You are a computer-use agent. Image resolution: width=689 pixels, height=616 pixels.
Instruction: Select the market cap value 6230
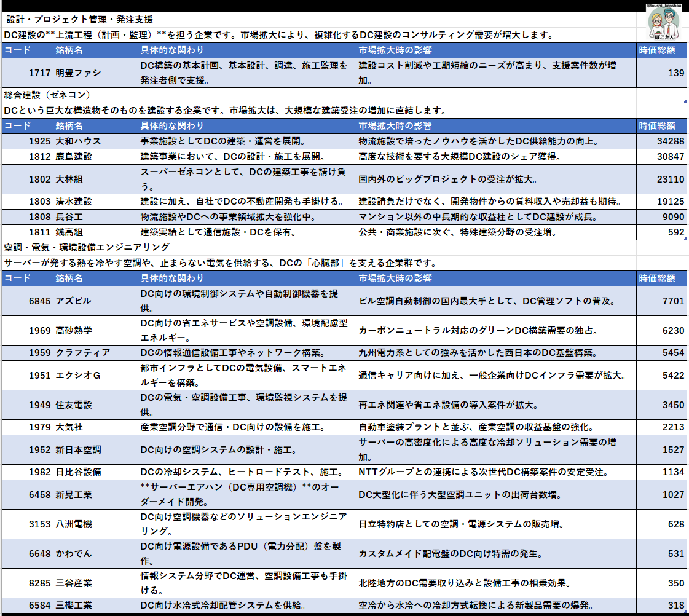point(661,330)
